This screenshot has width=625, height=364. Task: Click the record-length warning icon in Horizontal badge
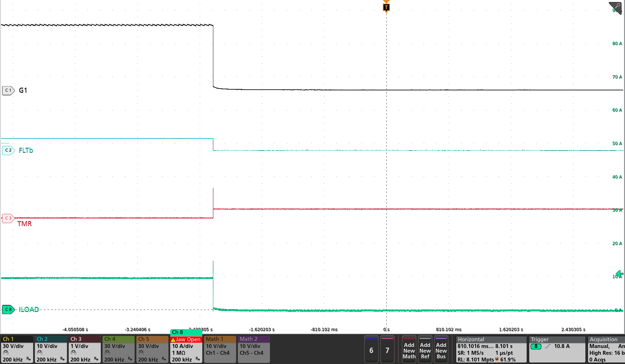click(x=496, y=360)
